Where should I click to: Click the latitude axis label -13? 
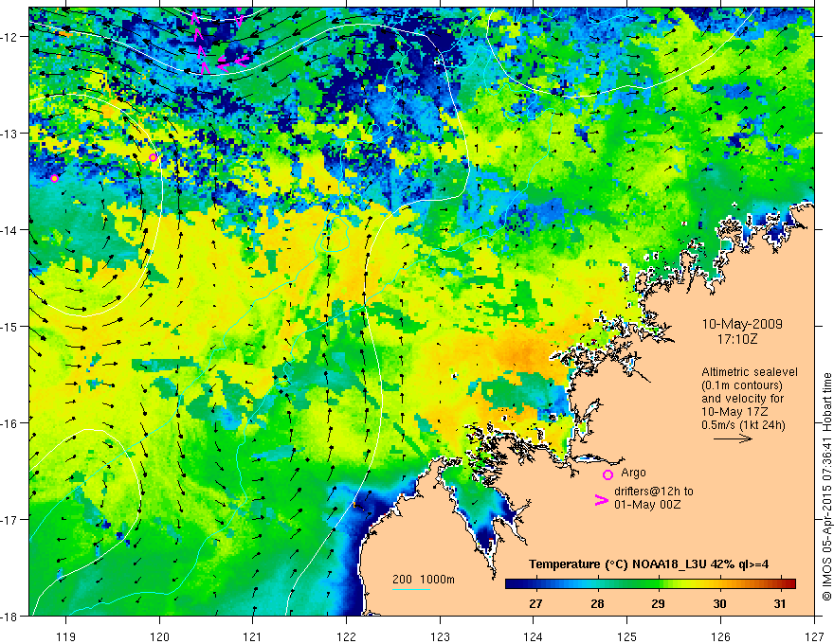pos(9,134)
